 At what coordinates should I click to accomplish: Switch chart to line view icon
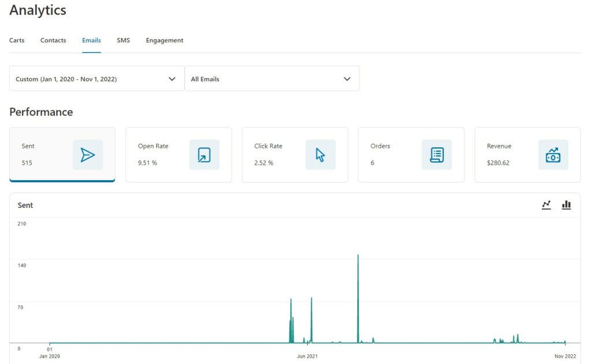[x=546, y=205]
